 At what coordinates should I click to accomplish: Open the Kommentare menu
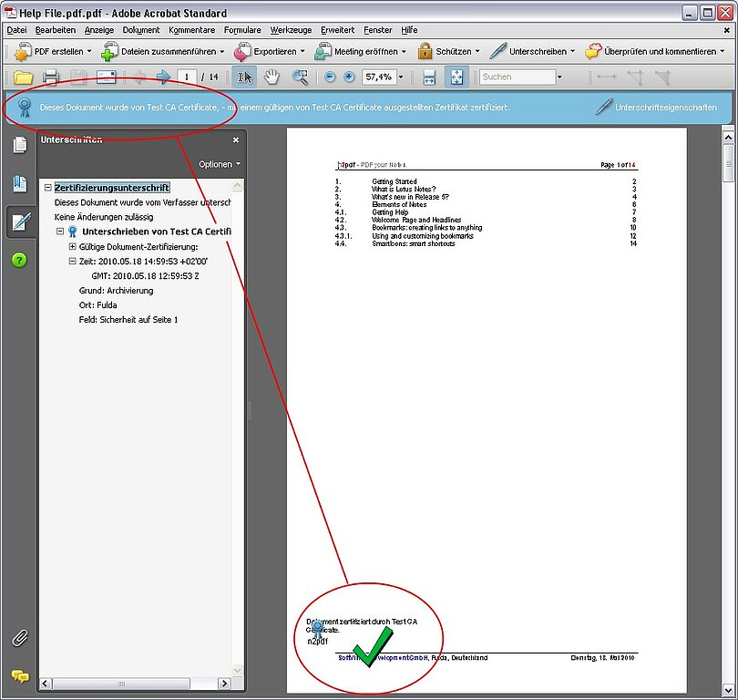coord(191,30)
